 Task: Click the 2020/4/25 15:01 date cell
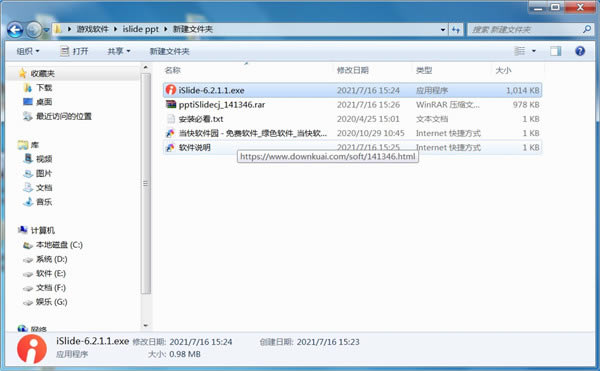pos(368,119)
